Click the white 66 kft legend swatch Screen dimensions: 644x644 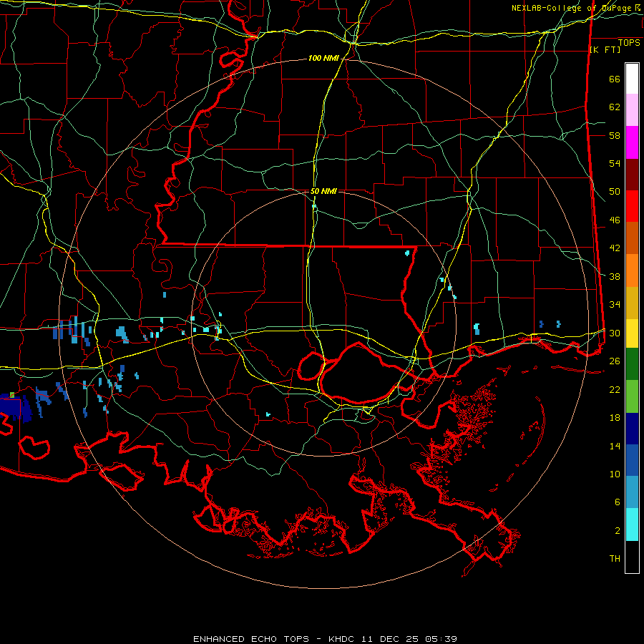tap(632, 79)
